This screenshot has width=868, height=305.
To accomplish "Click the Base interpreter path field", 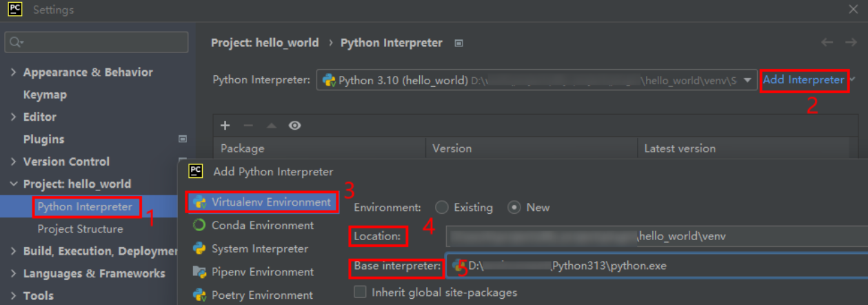I will 656,266.
